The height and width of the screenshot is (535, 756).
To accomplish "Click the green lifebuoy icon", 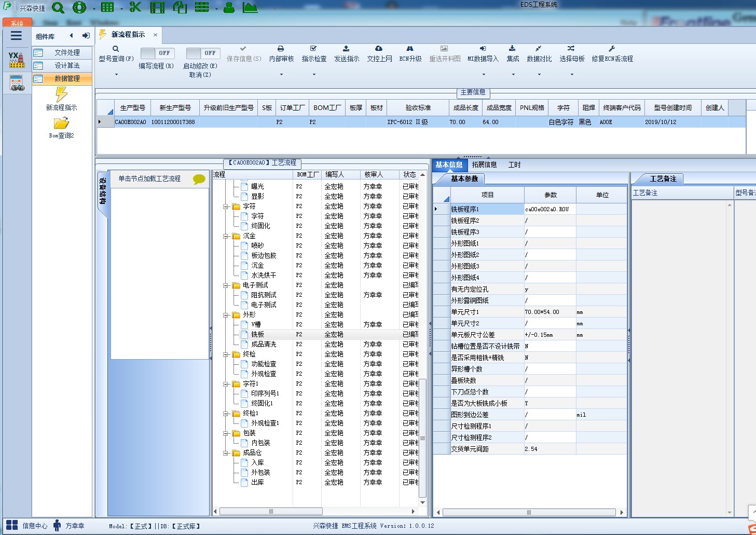I will coord(79,7).
